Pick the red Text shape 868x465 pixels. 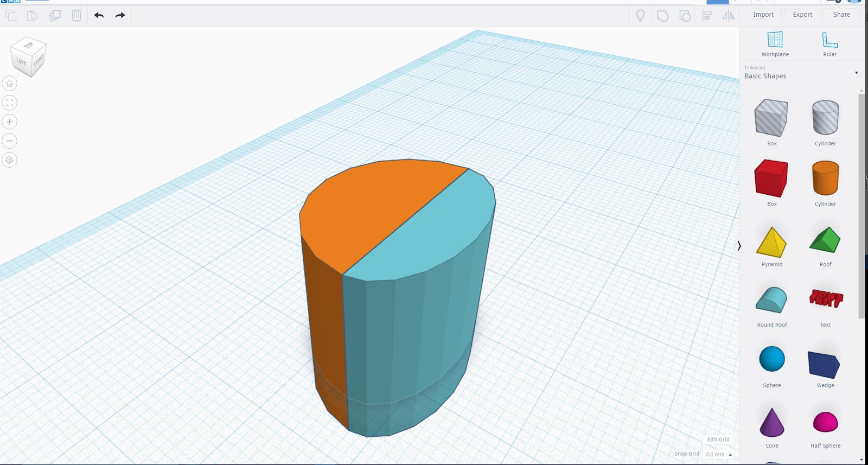826,298
